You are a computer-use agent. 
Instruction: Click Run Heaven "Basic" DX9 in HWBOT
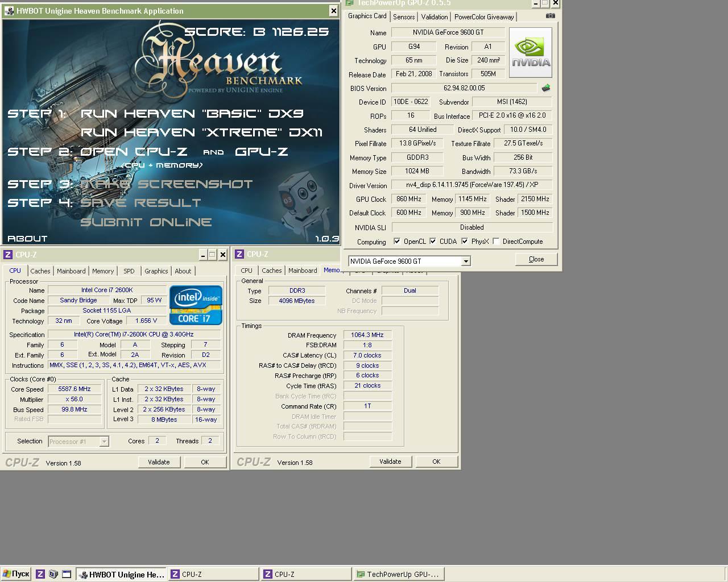pyautogui.click(x=192, y=114)
